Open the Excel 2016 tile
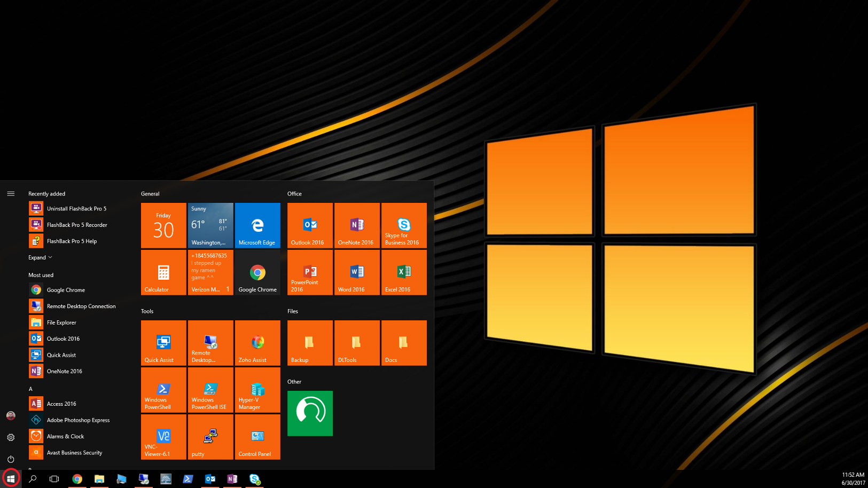The image size is (868, 488). pos(404,272)
